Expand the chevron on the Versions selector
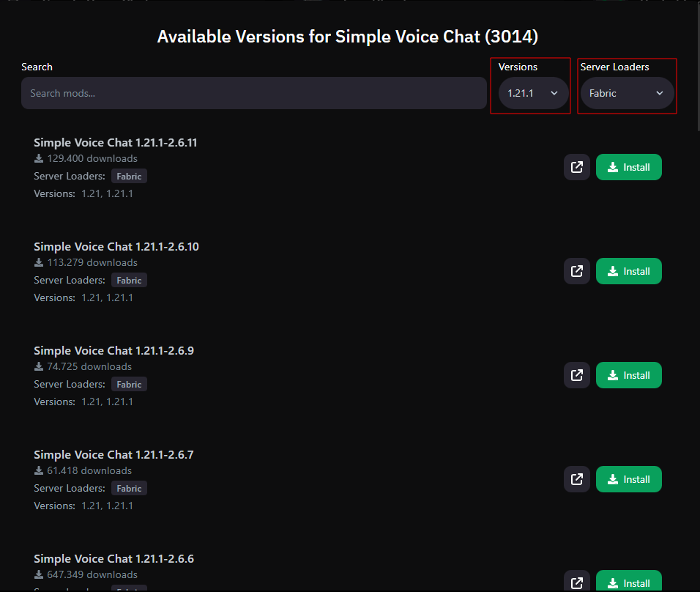 554,93
